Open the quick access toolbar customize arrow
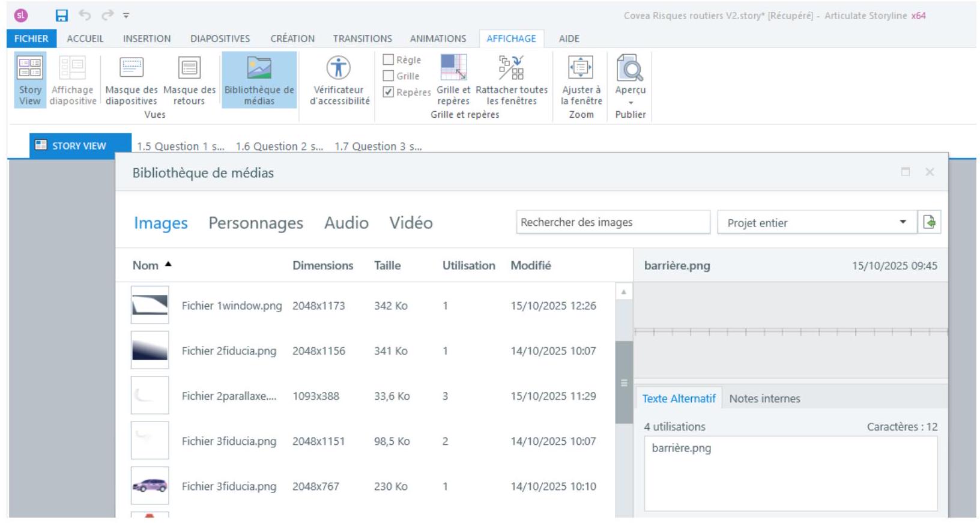The image size is (980, 523). 126,16
